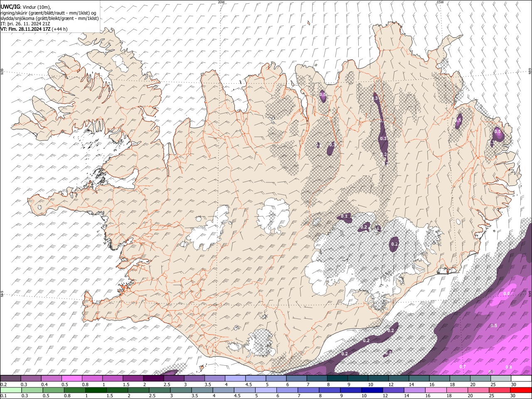Pick the bright pink 0.5 snow legend swatch
This screenshot has height=399, width=532.
pyautogui.click(x=71, y=378)
